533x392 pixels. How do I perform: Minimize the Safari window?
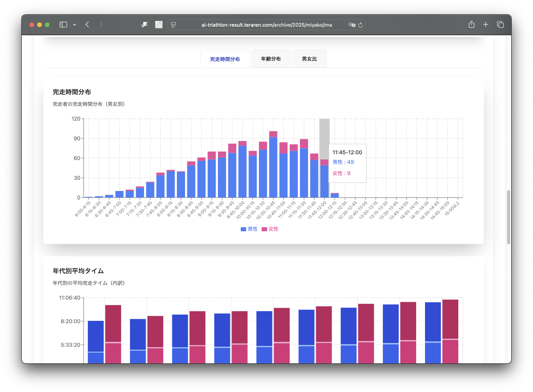tap(39, 25)
